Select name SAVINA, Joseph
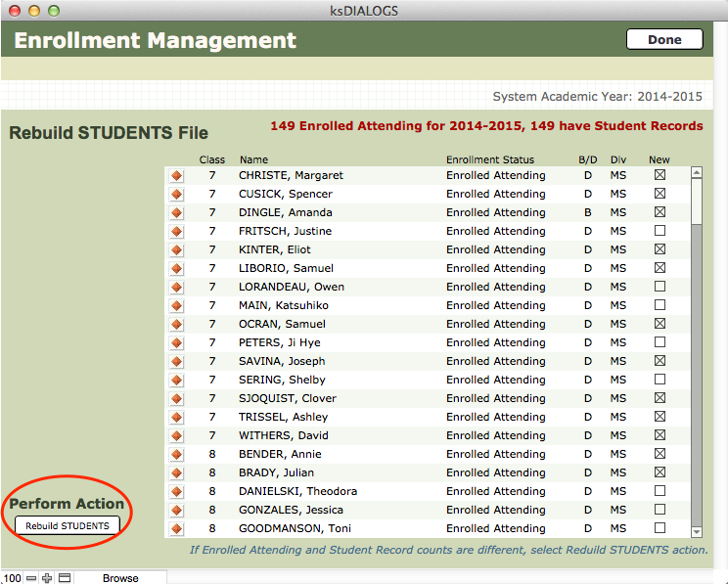 (282, 361)
